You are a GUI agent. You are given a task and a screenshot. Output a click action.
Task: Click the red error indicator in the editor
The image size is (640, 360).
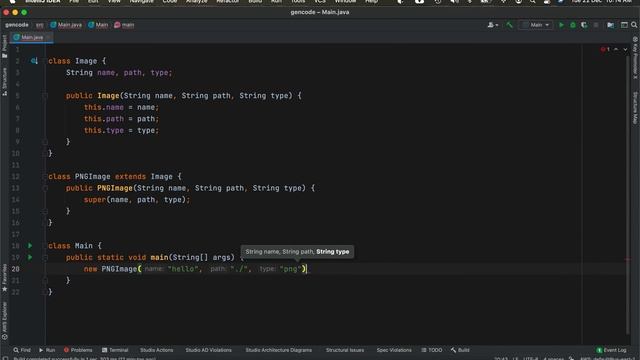[x=605, y=49]
